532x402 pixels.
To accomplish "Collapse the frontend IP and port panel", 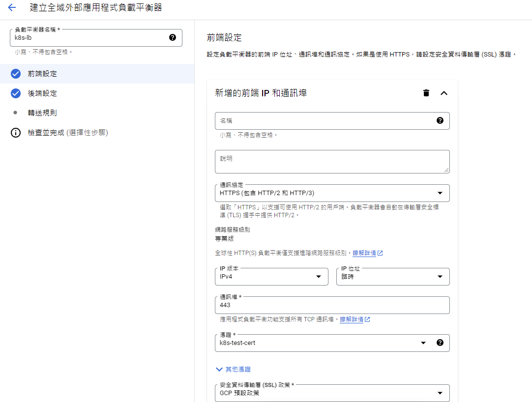I will pos(443,93).
